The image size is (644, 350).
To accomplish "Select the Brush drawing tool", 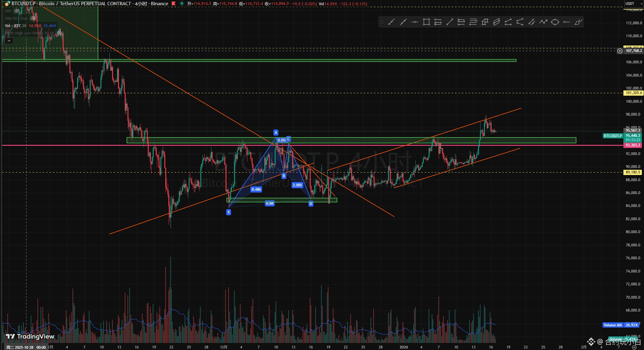I will 578,22.
